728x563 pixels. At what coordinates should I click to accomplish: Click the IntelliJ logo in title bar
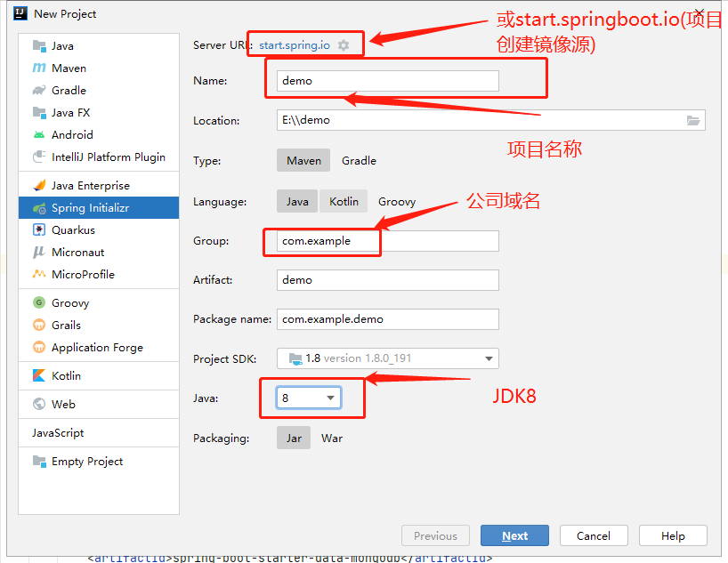click(x=20, y=13)
